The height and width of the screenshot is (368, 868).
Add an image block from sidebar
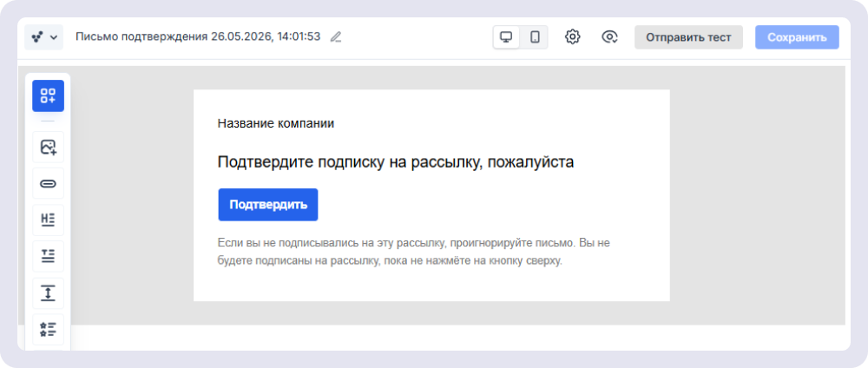[x=48, y=148]
